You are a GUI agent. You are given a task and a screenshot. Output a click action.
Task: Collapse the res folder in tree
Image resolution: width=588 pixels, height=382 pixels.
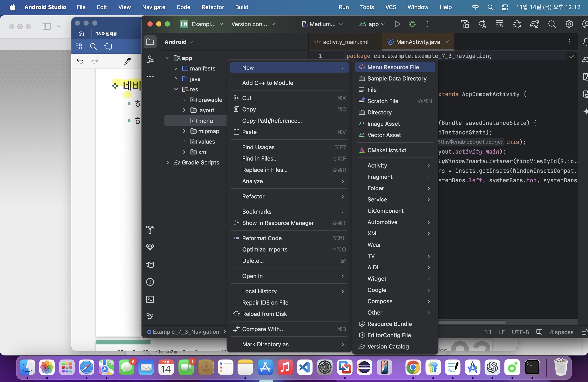click(x=176, y=89)
